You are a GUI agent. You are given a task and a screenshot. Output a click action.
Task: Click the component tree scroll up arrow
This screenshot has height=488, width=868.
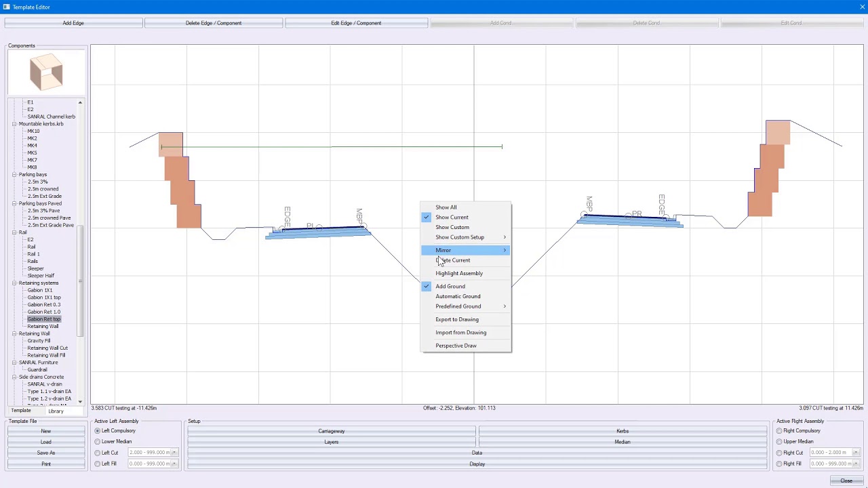(x=80, y=103)
